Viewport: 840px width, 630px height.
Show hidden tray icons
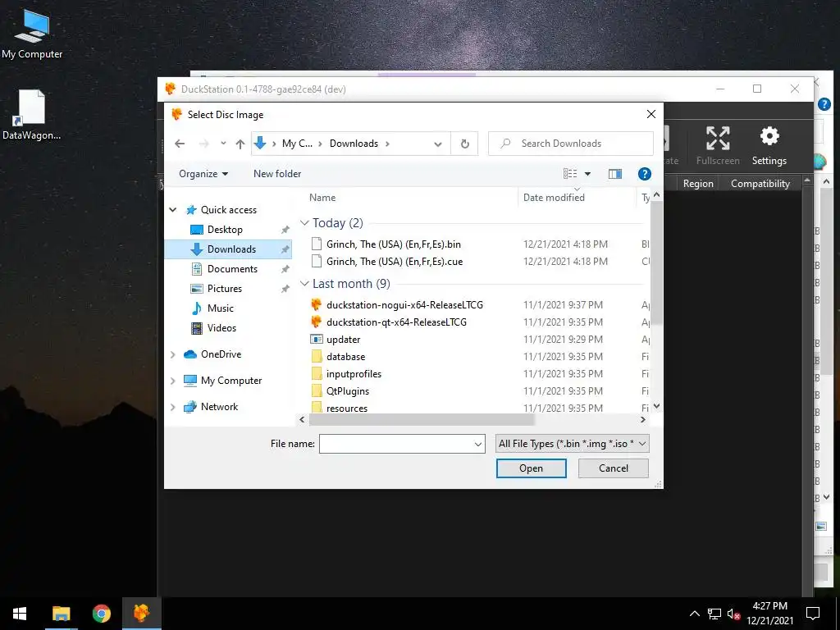694,614
